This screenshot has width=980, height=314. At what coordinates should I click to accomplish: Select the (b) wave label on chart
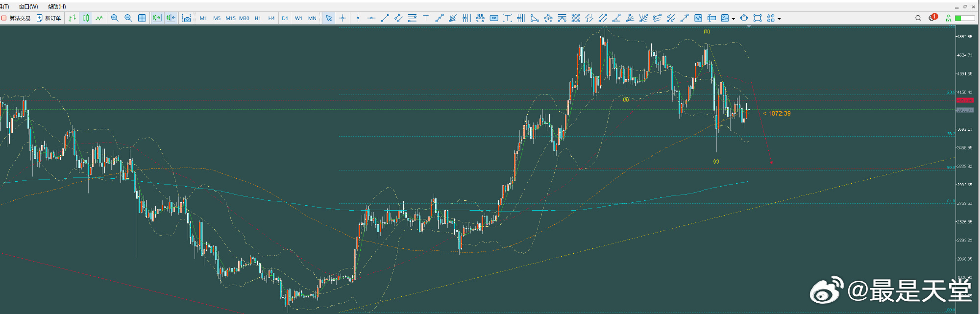click(x=707, y=31)
